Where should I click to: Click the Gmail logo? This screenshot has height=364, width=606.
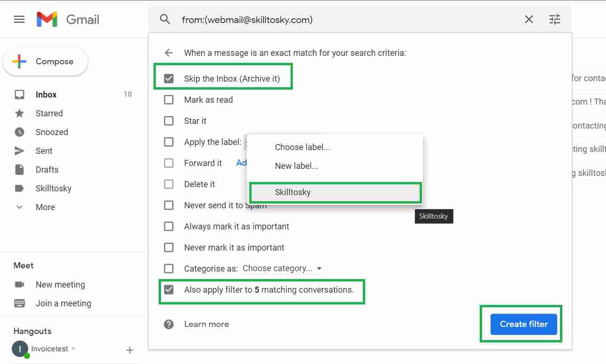pos(68,19)
